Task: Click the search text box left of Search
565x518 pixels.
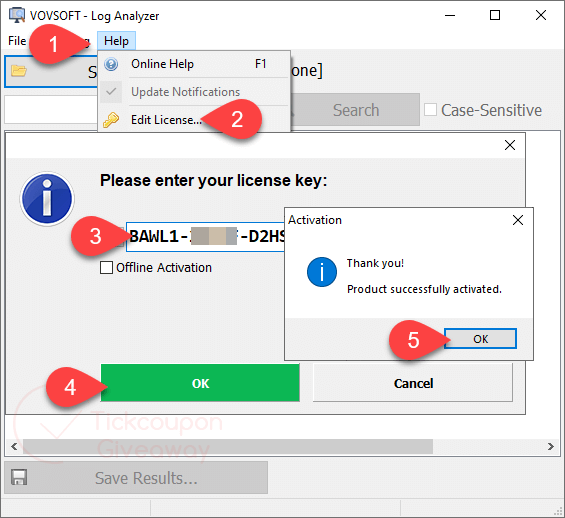Action: click(51, 110)
